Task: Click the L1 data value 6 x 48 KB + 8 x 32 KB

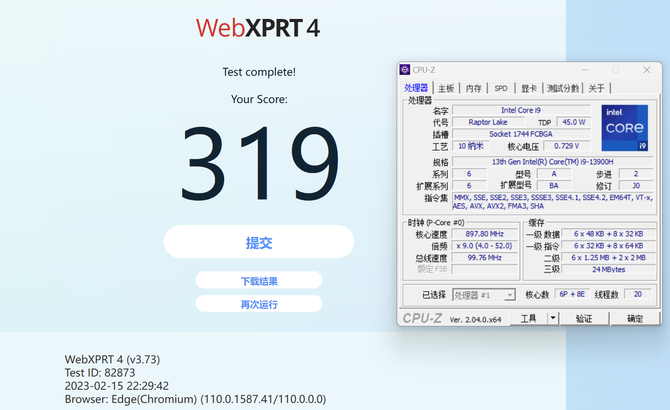Action: tap(608, 234)
